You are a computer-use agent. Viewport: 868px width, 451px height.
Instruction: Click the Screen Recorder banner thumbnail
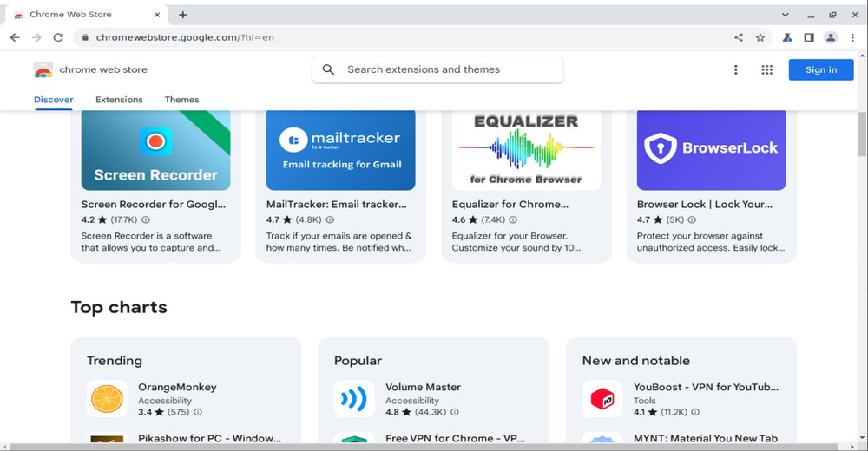click(x=155, y=150)
